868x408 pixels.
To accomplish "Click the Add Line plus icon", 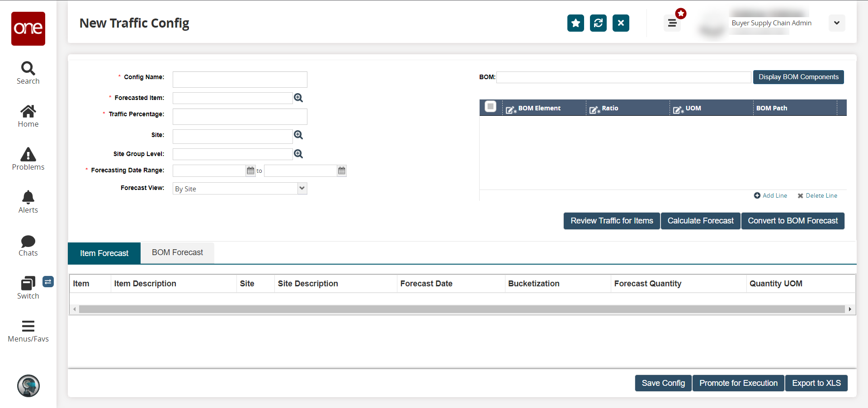I will point(757,195).
